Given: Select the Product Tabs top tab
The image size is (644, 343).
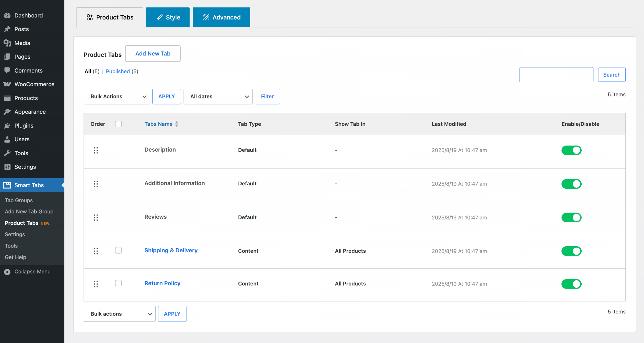Looking at the screenshot, I should click(x=110, y=17).
